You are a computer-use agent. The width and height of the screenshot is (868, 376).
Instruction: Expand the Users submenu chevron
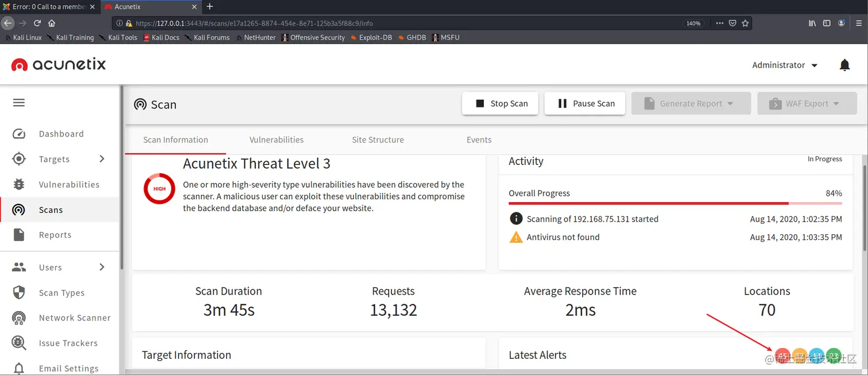point(102,267)
